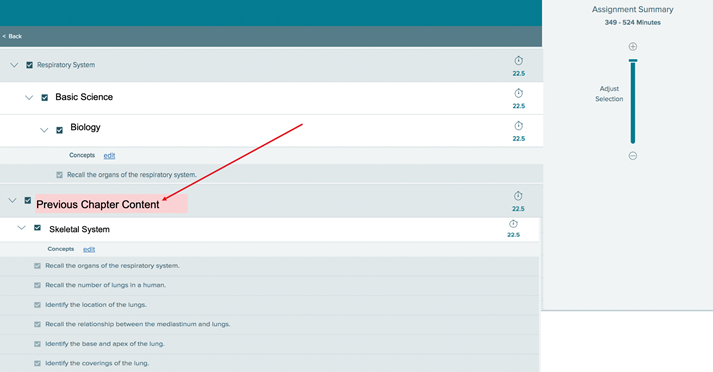This screenshot has height=372, width=713.
Task: Collapse the Biology chevron
Action: pos(44,131)
